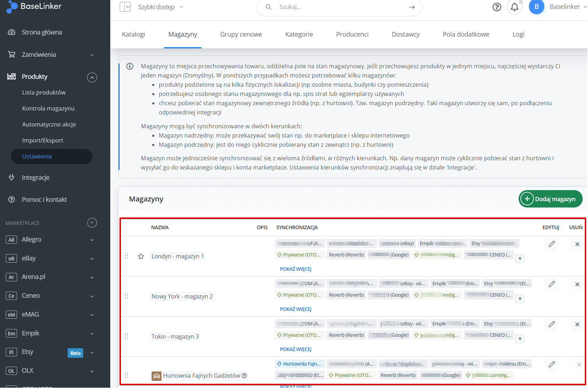Open Baselinker account dropdown
The image size is (588, 388).
[x=568, y=7]
